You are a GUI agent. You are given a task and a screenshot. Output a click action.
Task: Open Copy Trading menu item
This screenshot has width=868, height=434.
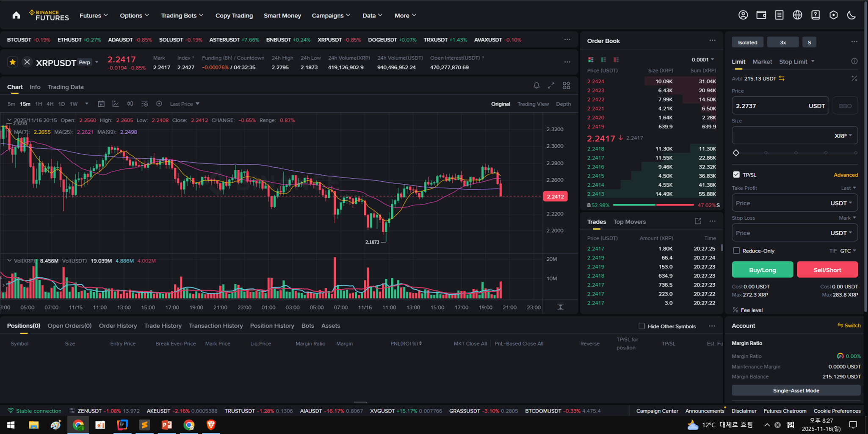[234, 15]
